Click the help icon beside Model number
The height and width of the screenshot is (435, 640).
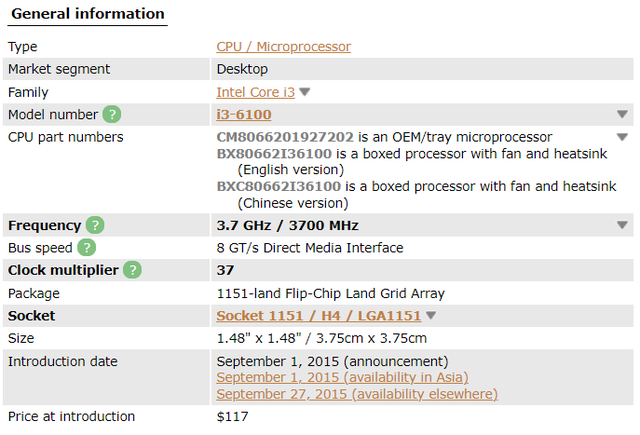112,115
